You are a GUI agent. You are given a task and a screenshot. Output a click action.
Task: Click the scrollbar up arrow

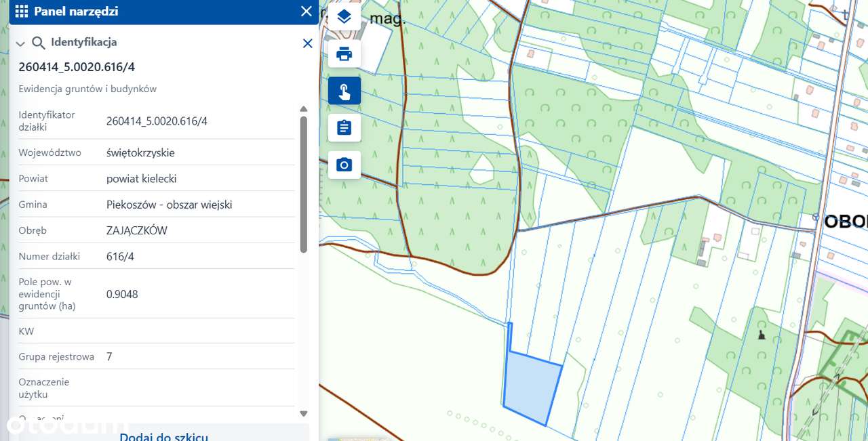pos(303,108)
